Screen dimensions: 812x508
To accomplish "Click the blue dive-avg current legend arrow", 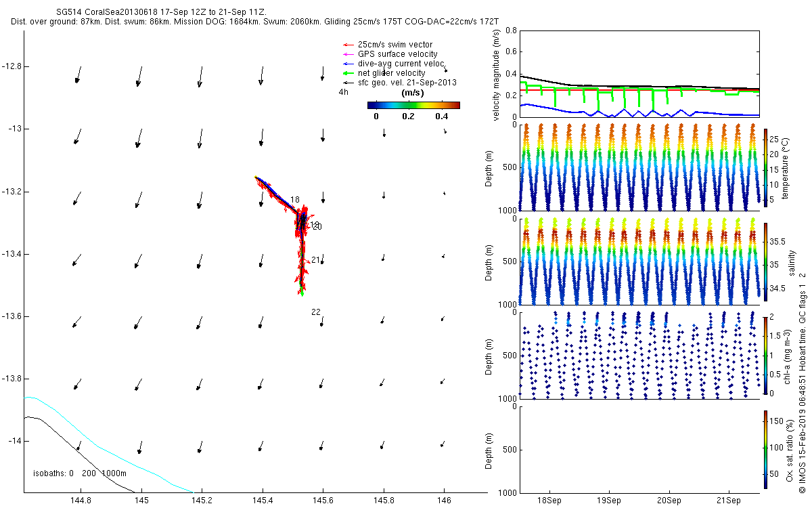I will (x=347, y=64).
